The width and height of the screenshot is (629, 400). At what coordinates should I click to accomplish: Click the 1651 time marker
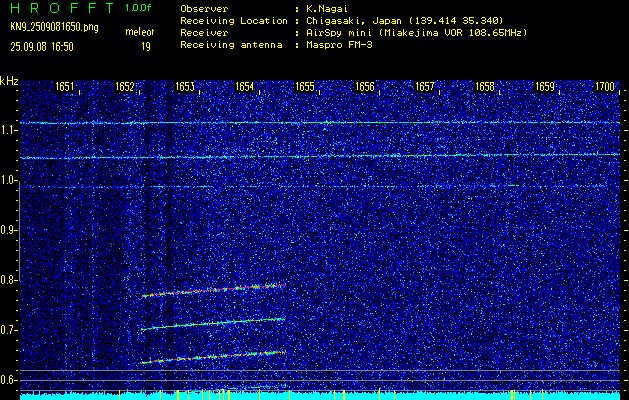click(x=65, y=86)
